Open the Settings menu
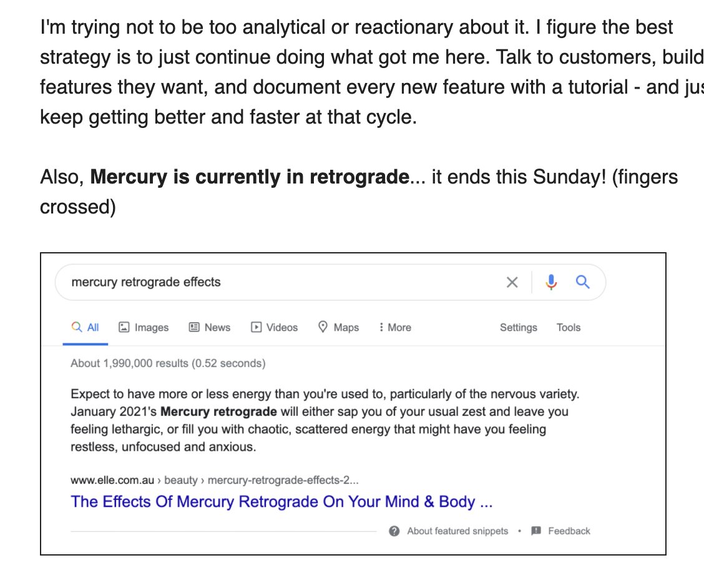 [x=518, y=327]
